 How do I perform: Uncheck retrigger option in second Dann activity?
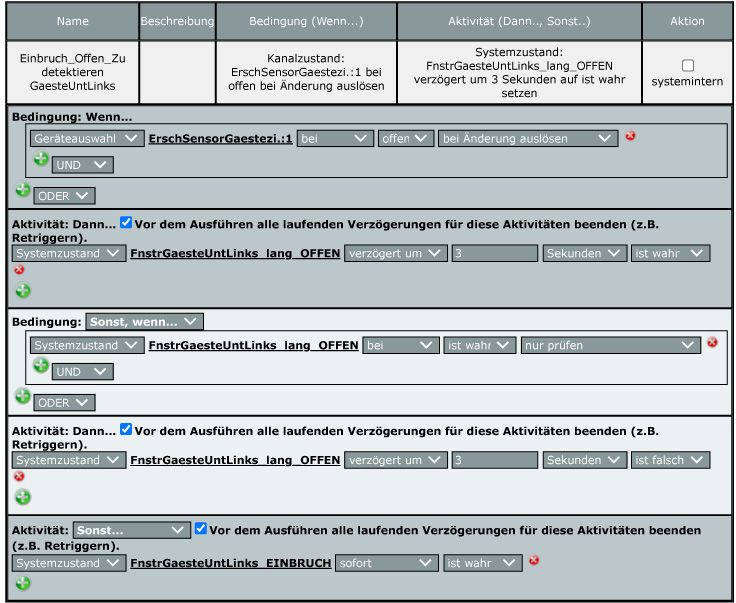(126, 429)
